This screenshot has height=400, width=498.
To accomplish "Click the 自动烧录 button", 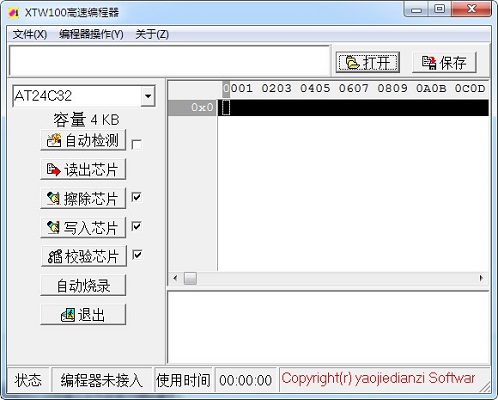I will 83,285.
